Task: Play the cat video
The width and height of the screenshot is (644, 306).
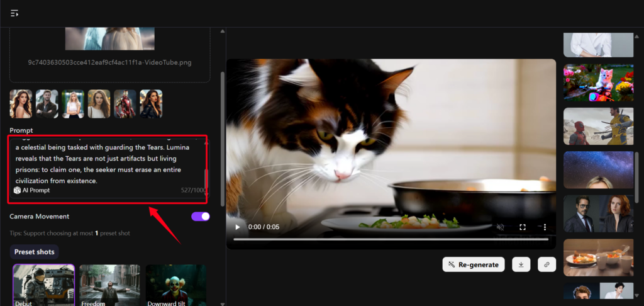Action: [237, 227]
